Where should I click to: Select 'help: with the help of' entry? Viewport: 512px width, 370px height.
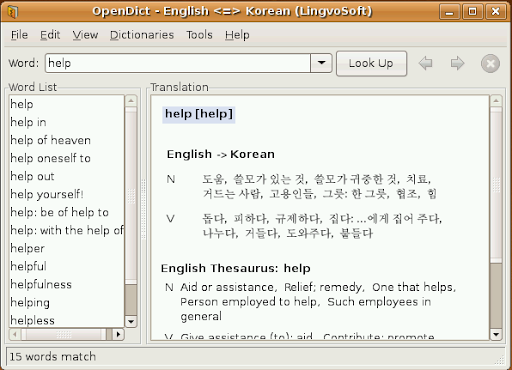[x=67, y=230]
